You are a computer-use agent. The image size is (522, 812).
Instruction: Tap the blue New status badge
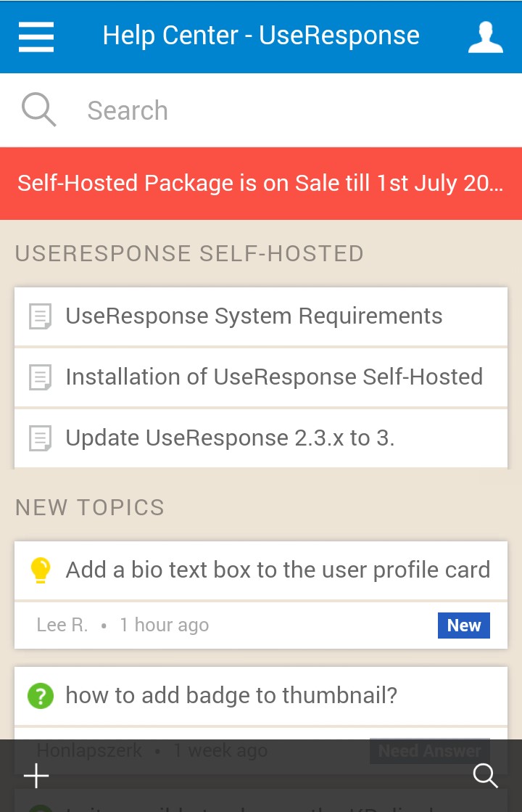[464, 625]
